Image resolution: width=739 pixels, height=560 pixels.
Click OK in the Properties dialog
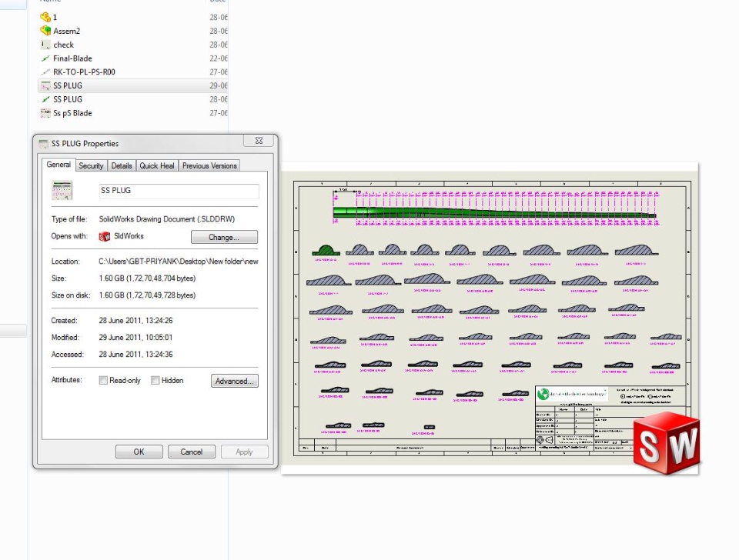(139, 452)
